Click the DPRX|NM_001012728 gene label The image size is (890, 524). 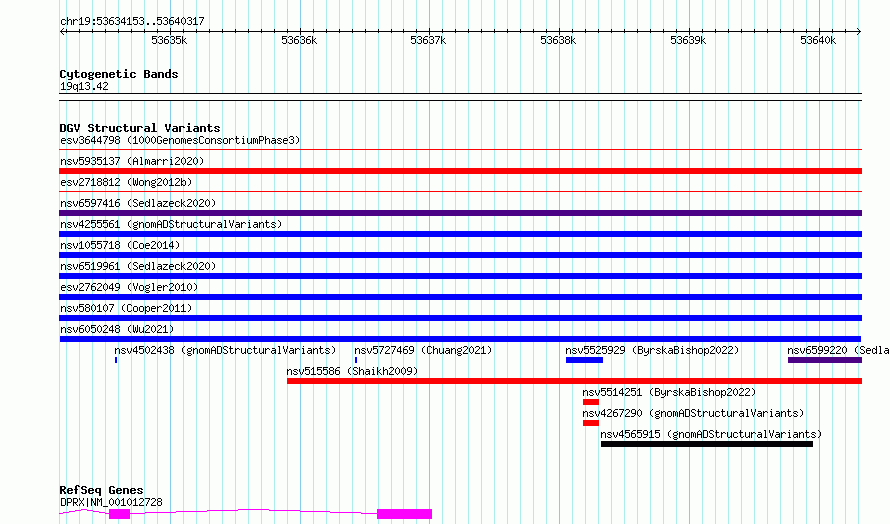(111, 502)
